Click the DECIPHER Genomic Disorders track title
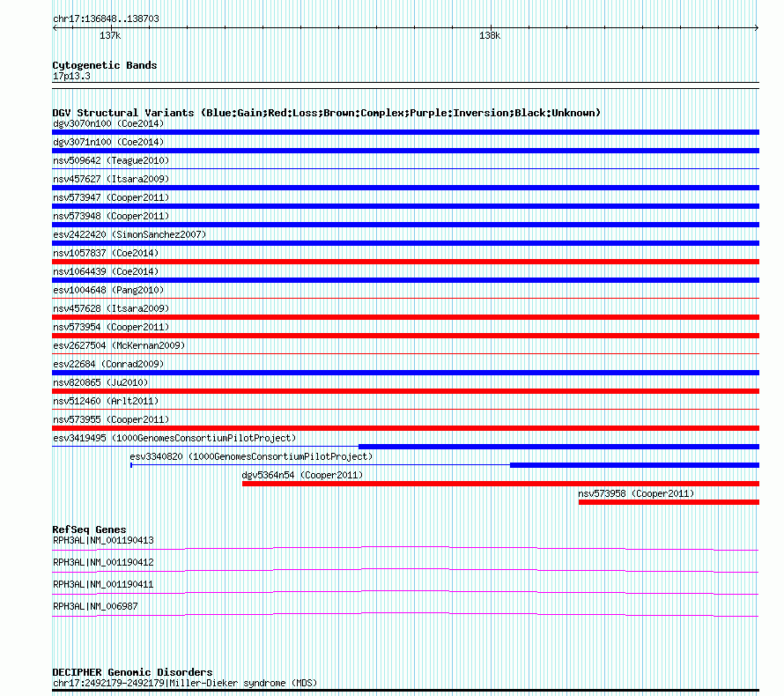784x696 pixels. 132,672
